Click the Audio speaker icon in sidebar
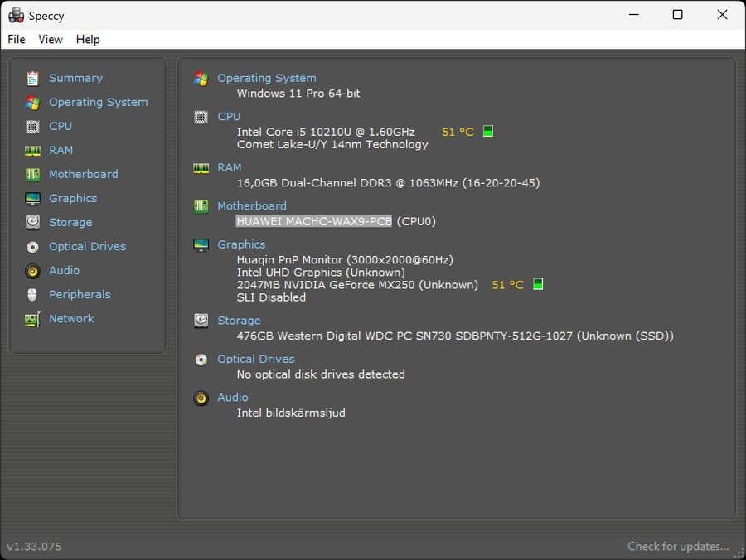Image resolution: width=746 pixels, height=560 pixels. [x=32, y=271]
